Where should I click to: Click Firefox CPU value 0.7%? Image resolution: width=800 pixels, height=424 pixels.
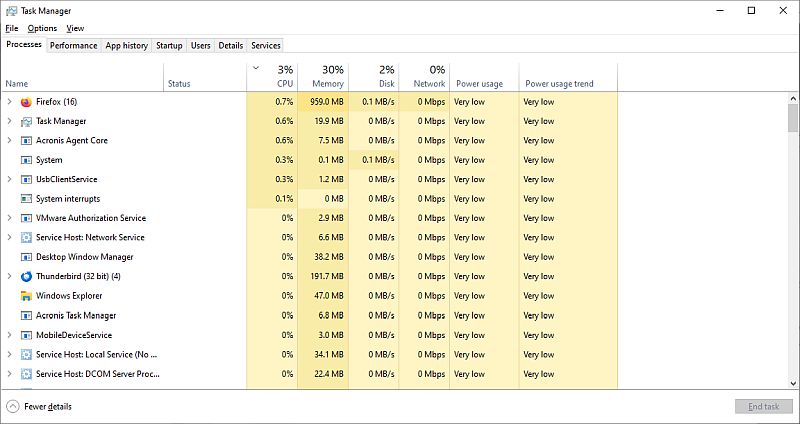click(284, 102)
